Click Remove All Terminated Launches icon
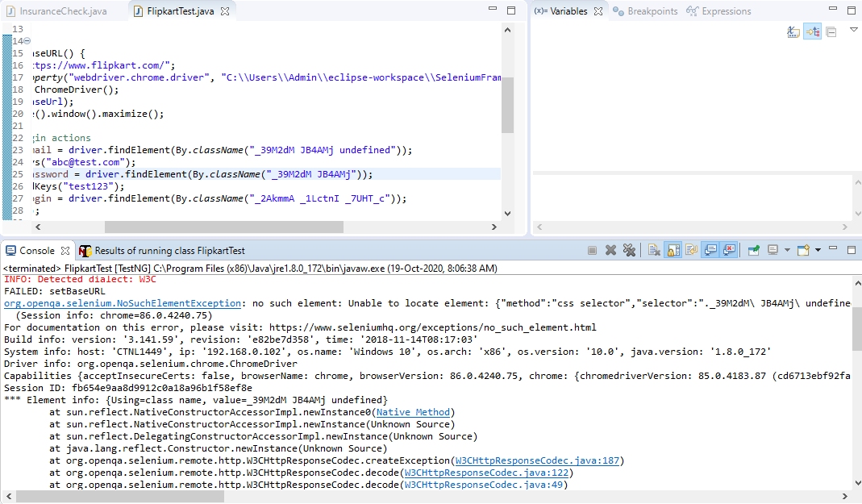This screenshot has height=504, width=862. [630, 250]
